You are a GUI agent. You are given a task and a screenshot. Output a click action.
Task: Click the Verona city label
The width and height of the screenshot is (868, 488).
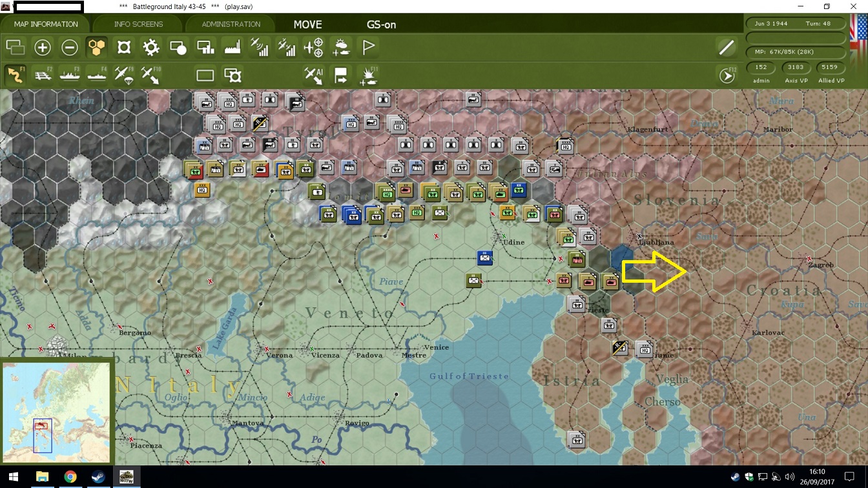coord(280,355)
